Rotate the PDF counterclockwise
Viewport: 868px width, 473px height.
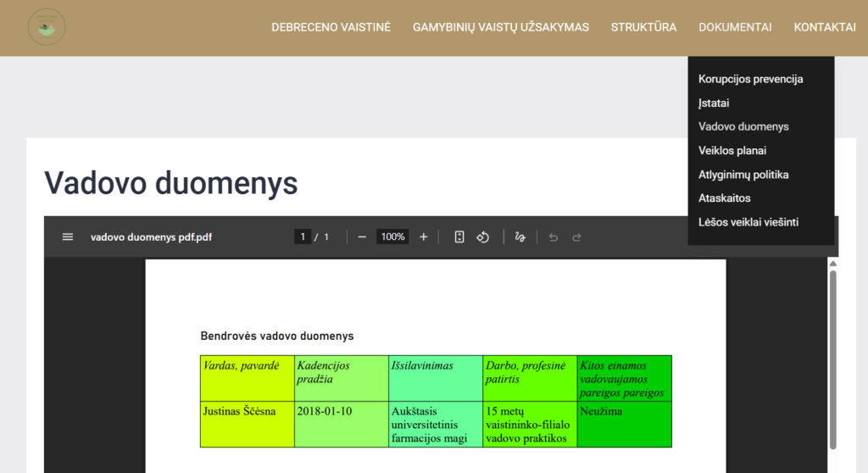pos(483,237)
